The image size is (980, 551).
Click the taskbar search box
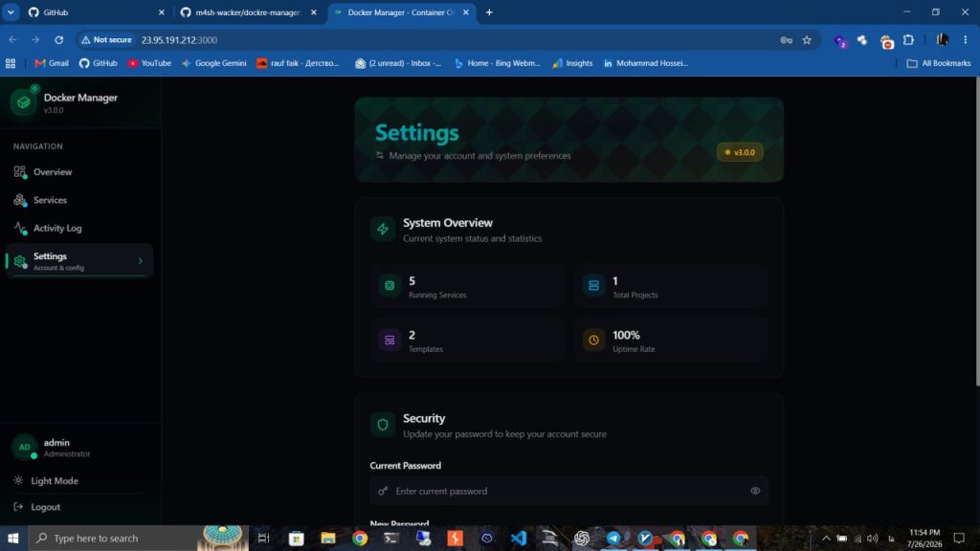click(138, 538)
